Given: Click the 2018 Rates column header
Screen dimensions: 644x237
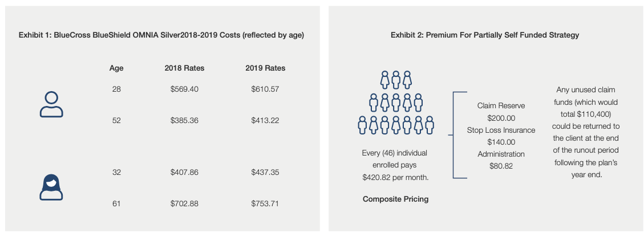Looking at the screenshot, I should (x=184, y=68).
